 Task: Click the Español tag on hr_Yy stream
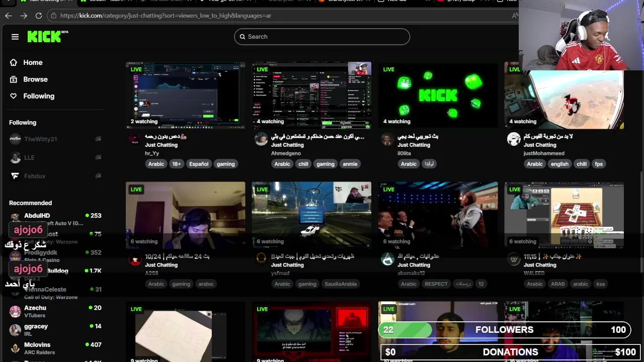(199, 164)
